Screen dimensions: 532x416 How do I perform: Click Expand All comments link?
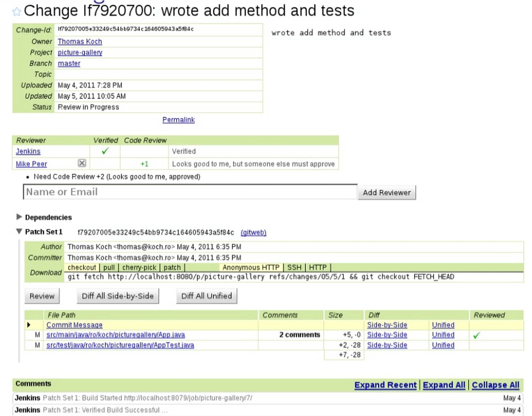(444, 385)
